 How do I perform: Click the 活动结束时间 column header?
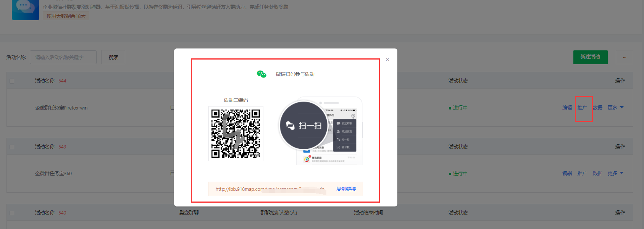[368, 213]
